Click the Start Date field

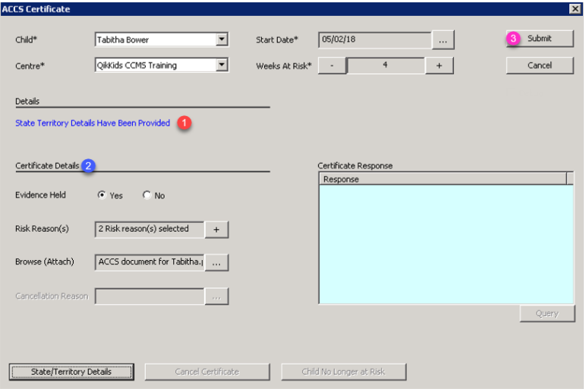374,39
